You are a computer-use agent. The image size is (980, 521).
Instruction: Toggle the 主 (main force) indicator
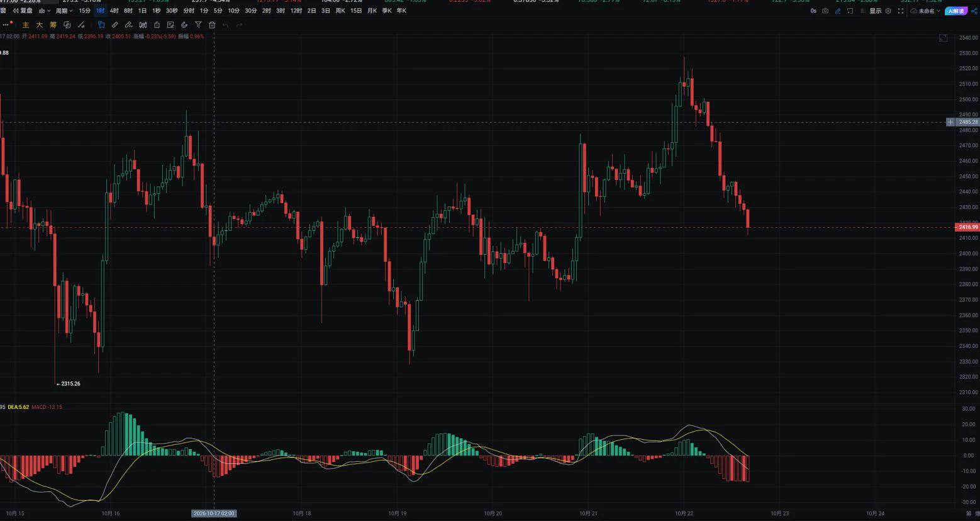click(x=26, y=25)
